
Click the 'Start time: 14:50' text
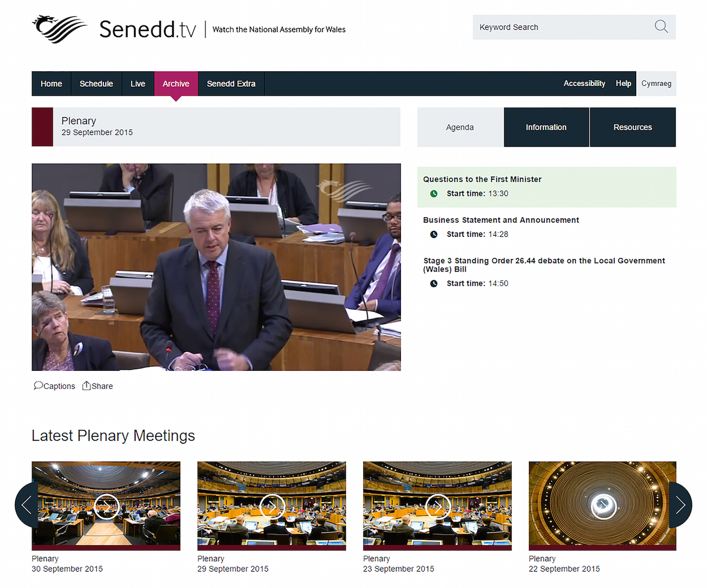[x=478, y=283]
